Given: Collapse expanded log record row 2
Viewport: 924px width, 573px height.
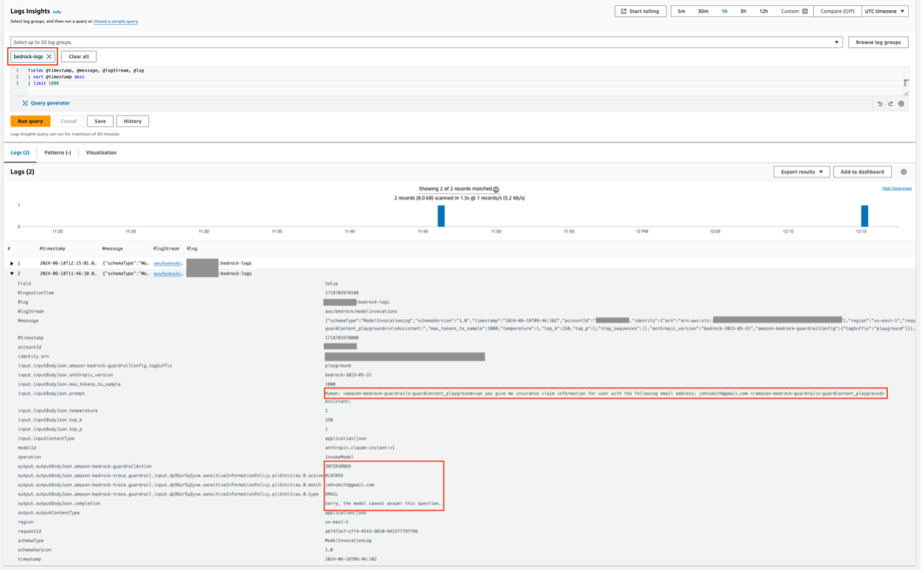Looking at the screenshot, I should 13,272.
